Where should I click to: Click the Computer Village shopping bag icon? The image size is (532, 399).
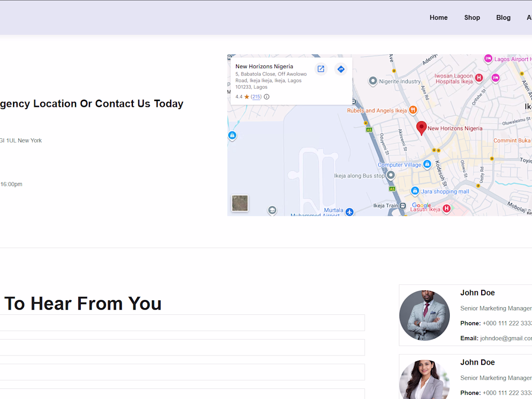click(427, 164)
